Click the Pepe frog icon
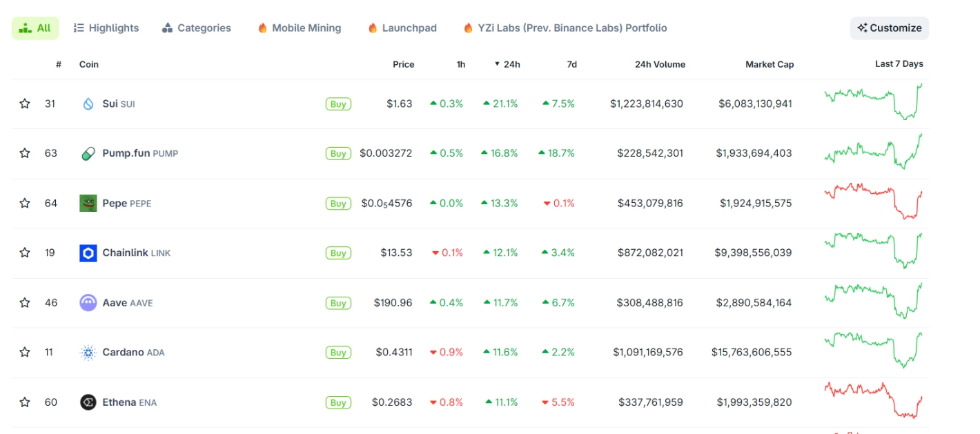 click(88, 204)
